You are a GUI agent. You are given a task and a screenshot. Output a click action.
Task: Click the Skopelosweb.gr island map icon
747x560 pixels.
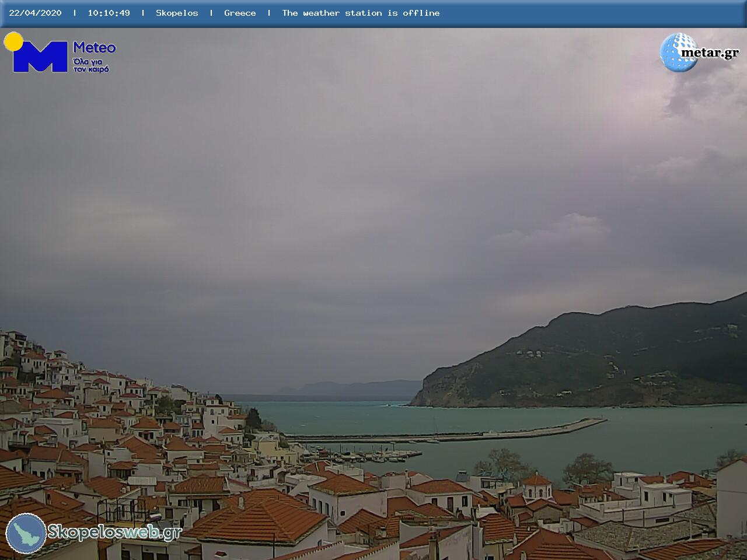pyautogui.click(x=26, y=533)
